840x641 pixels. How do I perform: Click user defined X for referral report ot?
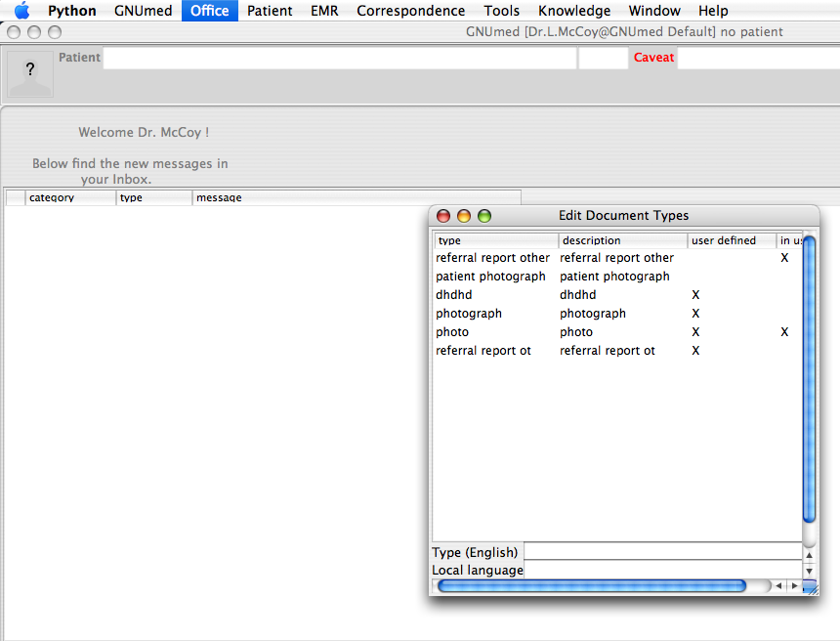click(x=695, y=351)
